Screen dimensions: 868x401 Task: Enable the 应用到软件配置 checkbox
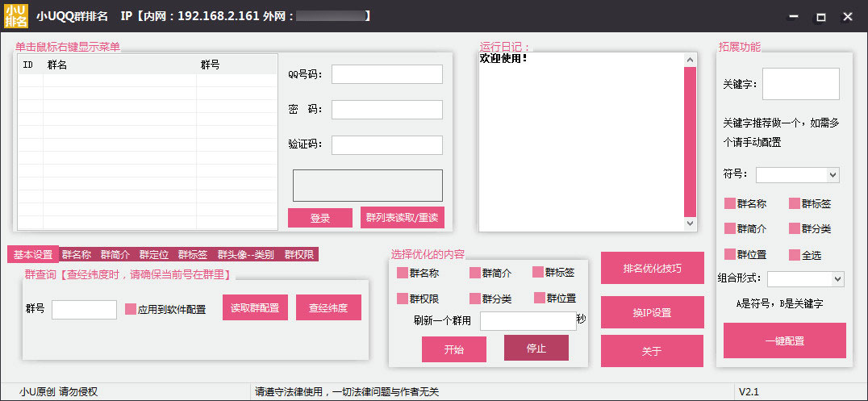click(x=131, y=309)
